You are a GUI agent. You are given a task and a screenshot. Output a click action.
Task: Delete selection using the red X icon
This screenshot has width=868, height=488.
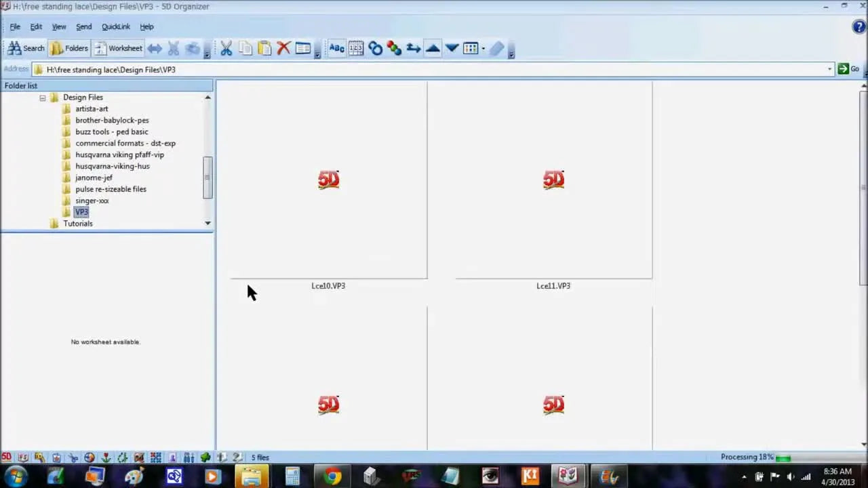coord(283,47)
